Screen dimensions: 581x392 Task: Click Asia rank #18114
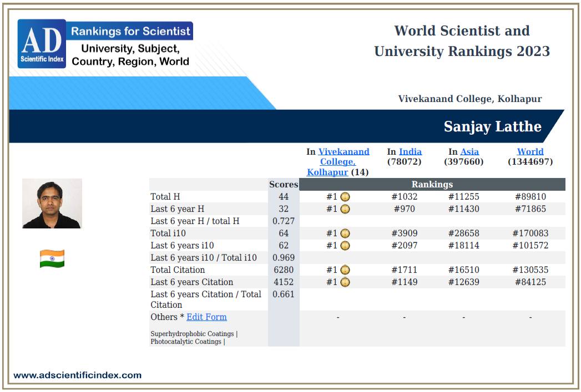click(x=463, y=246)
